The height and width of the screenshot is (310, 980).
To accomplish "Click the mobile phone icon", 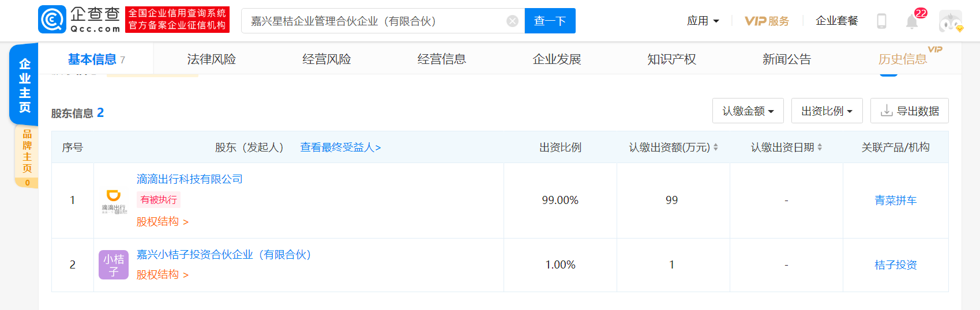I will click(x=881, y=21).
